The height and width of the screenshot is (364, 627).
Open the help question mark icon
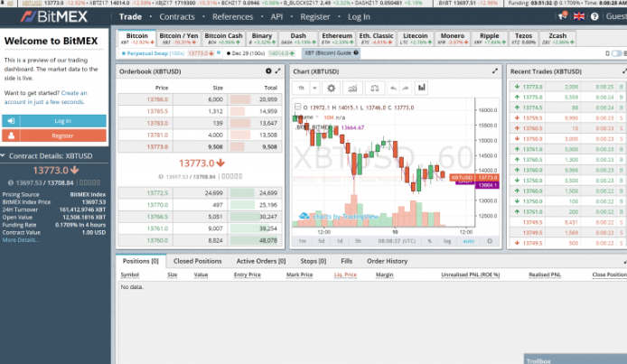click(x=594, y=16)
